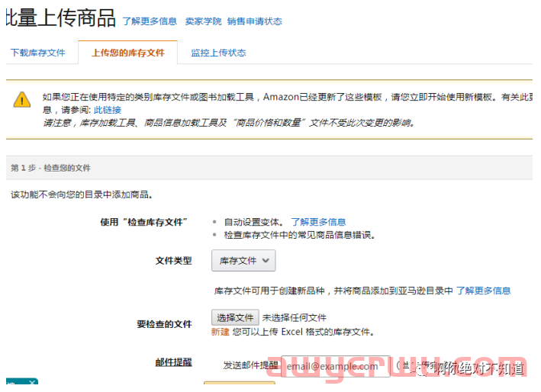Click the 选择文件 button
Screen dimensions: 541x392
(x=235, y=317)
